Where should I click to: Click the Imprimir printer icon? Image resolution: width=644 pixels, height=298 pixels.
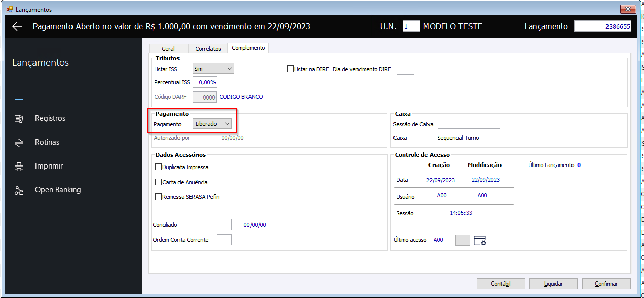(19, 167)
